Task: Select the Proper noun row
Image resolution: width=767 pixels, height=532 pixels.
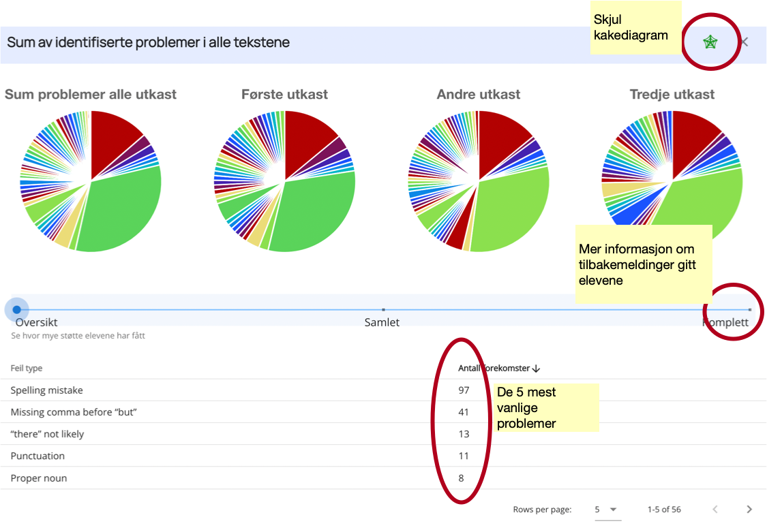Action: pos(39,478)
